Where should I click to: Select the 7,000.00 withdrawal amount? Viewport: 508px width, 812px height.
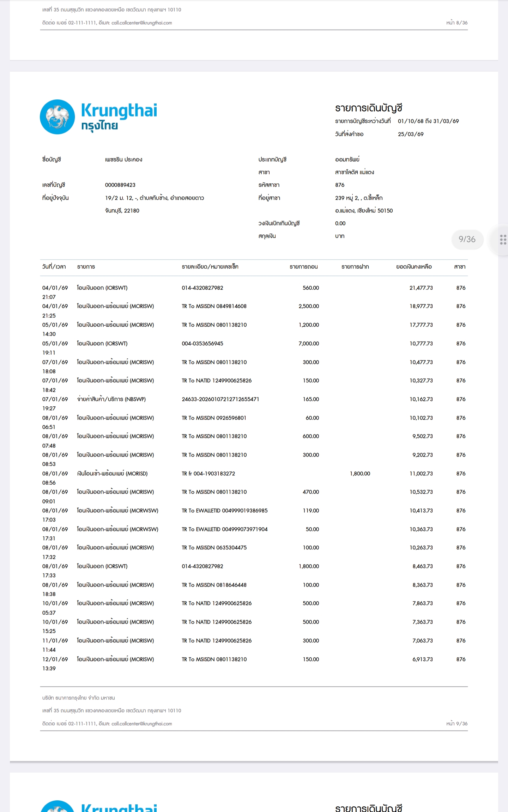pyautogui.click(x=309, y=344)
